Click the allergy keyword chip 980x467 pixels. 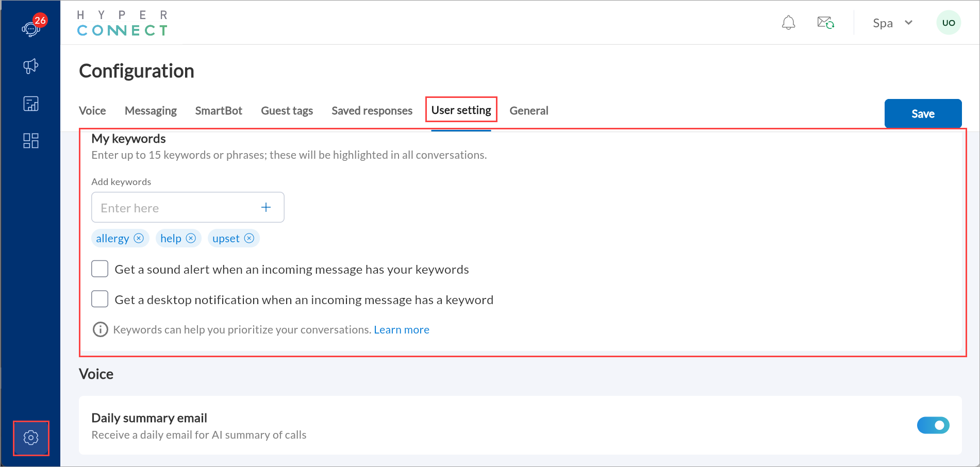pyautogui.click(x=120, y=238)
